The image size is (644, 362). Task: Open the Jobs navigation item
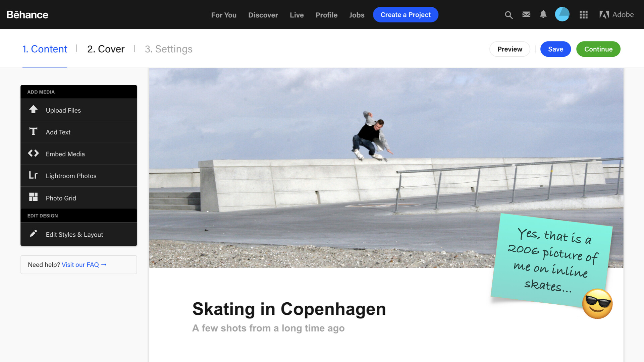point(357,15)
